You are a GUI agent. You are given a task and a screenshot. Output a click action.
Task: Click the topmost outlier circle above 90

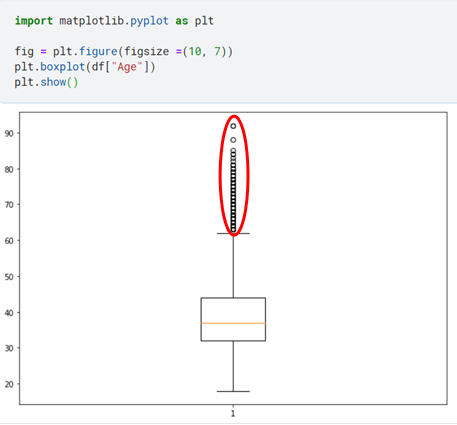point(233,126)
